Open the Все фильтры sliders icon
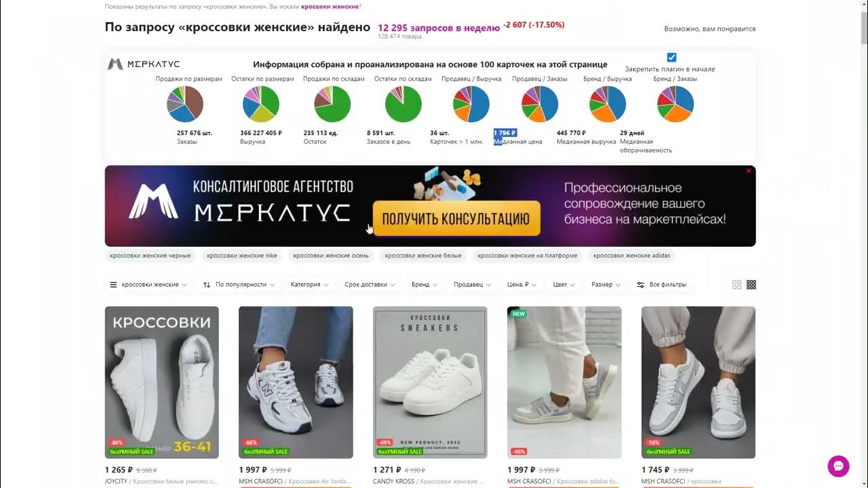868x488 pixels. [640, 285]
